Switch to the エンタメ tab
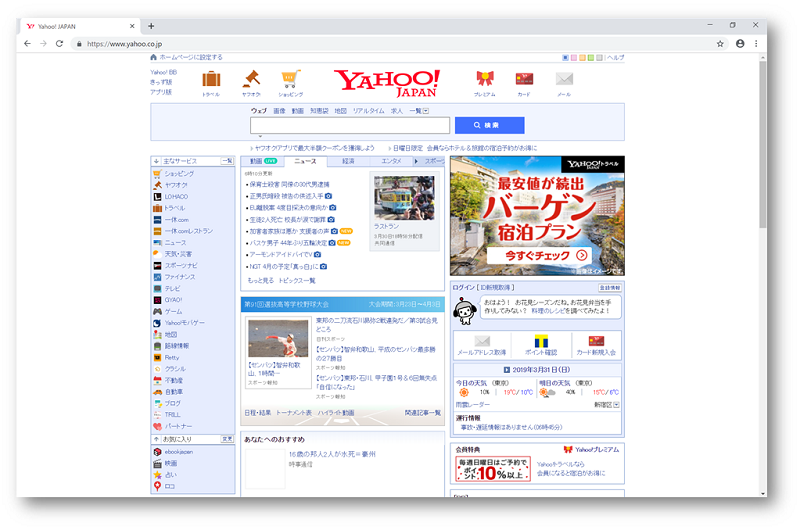The image size is (800, 530). [391, 161]
